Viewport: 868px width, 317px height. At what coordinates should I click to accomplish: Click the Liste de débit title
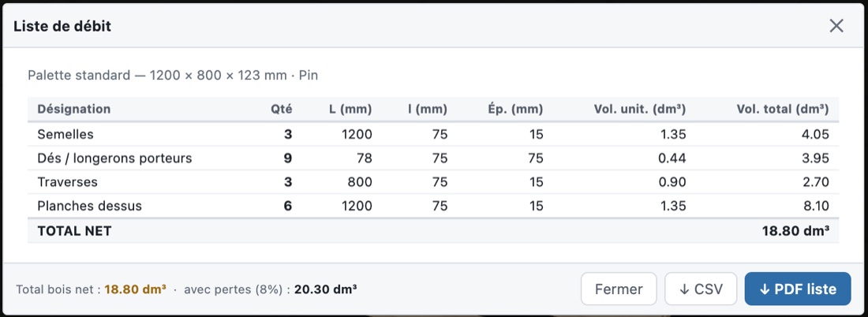62,26
